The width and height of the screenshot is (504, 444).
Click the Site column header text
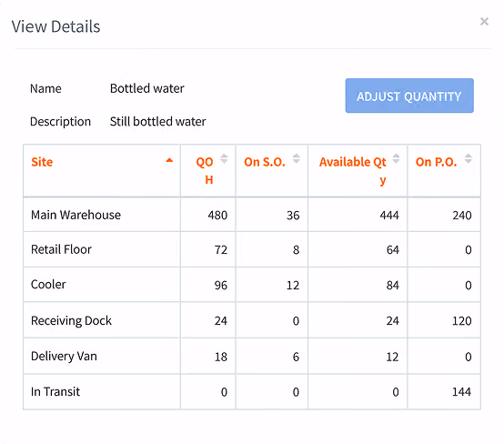[42, 162]
